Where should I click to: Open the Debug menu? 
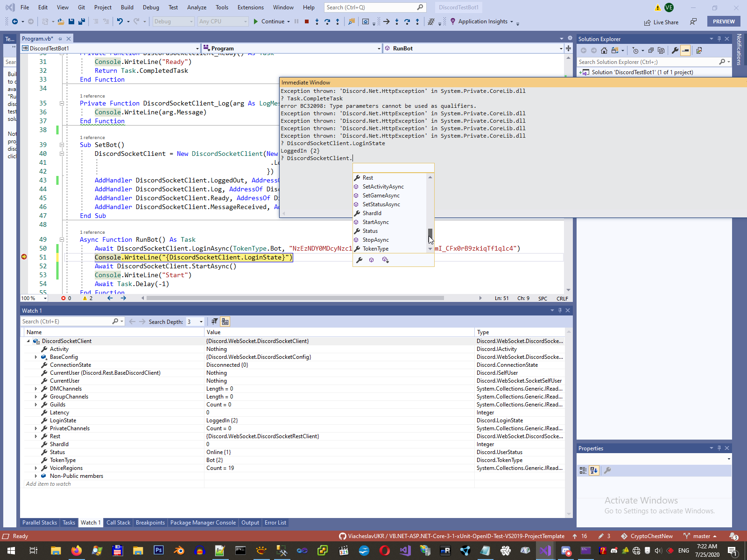(151, 7)
